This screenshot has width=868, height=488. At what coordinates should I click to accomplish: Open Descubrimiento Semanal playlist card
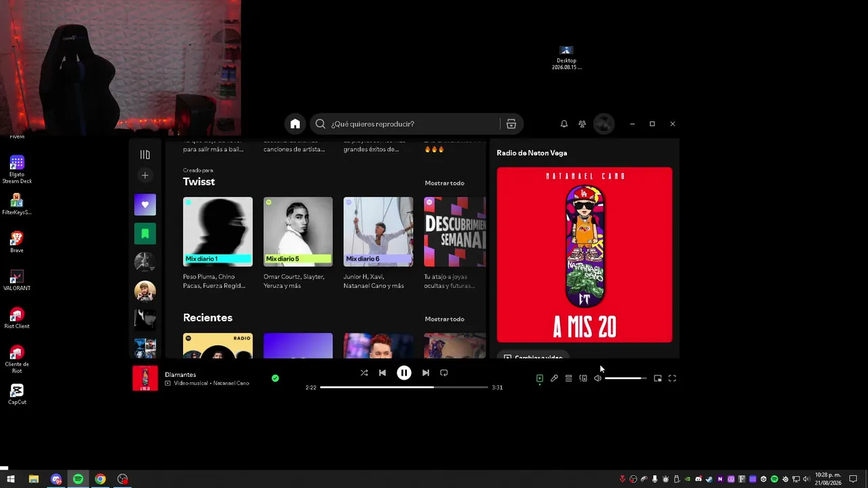pos(454,243)
